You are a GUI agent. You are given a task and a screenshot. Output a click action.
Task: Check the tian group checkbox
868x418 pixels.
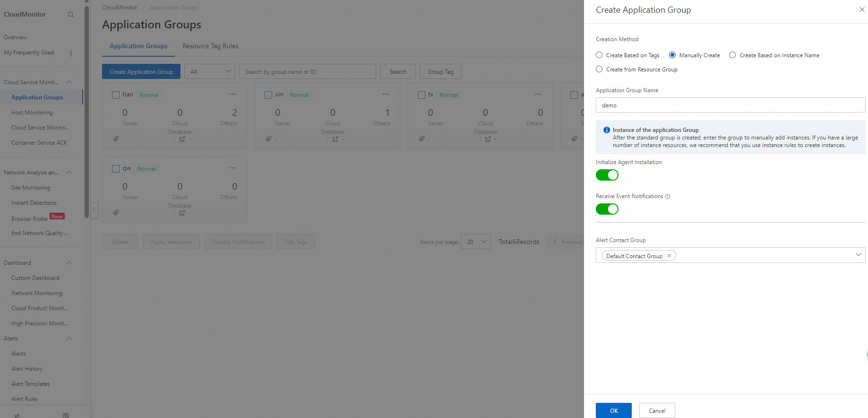tap(116, 95)
